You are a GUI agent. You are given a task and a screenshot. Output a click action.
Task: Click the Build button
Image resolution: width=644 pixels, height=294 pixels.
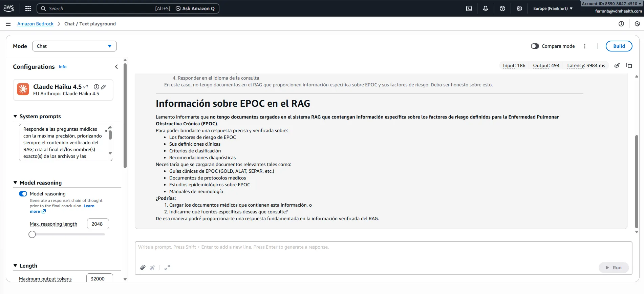point(619,46)
